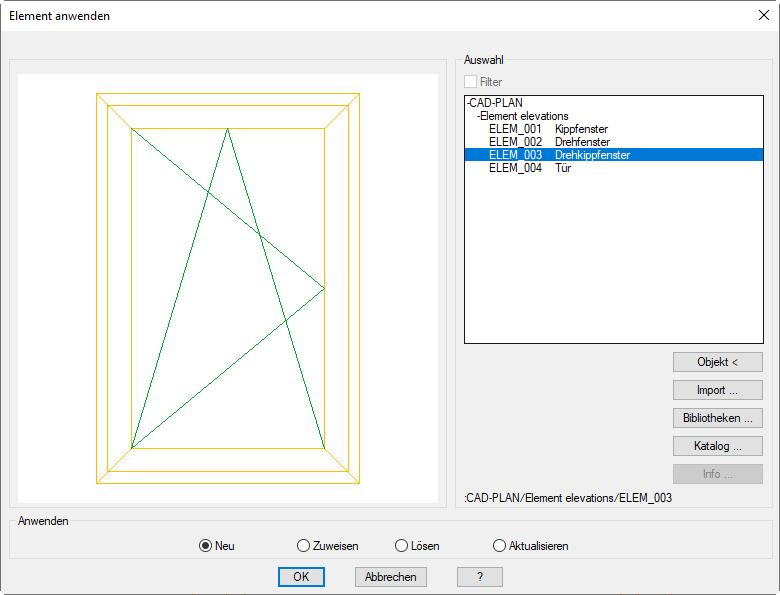Open the Import dialog

click(x=717, y=390)
